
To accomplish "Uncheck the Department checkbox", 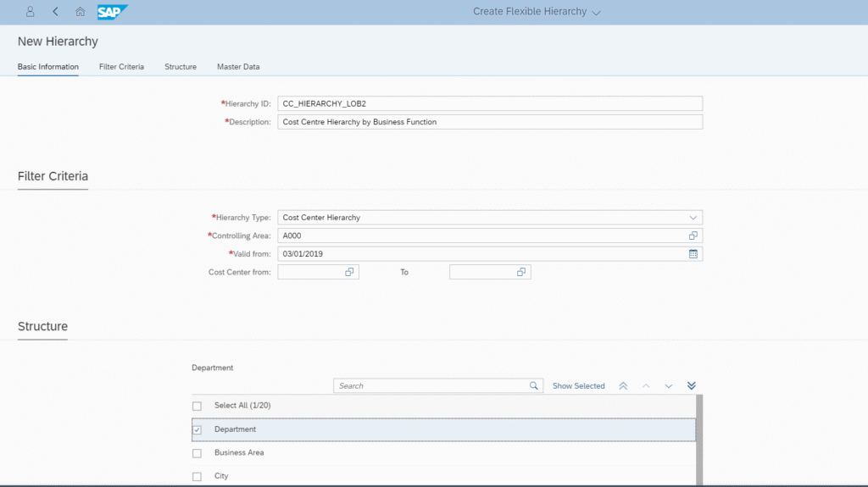I will (x=197, y=429).
